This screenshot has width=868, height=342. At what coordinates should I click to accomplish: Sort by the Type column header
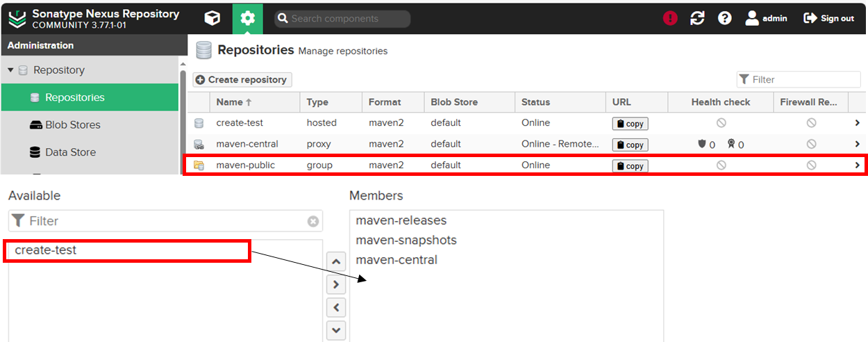(331, 102)
